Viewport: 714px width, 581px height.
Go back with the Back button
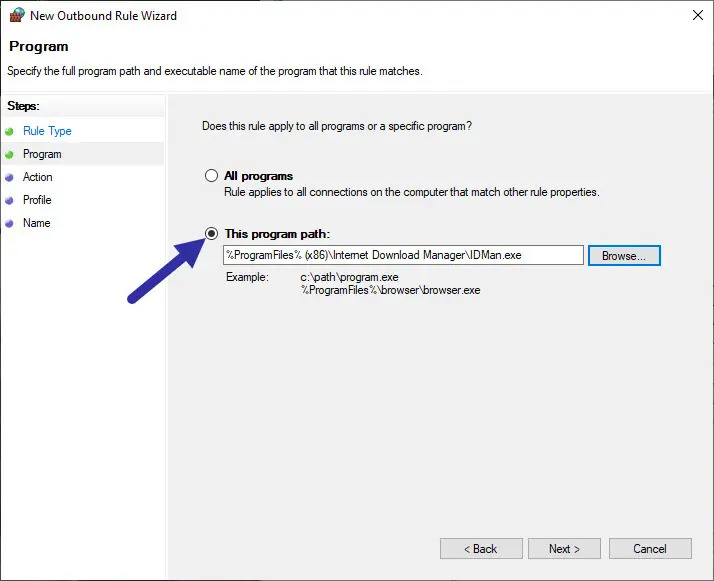(481, 549)
